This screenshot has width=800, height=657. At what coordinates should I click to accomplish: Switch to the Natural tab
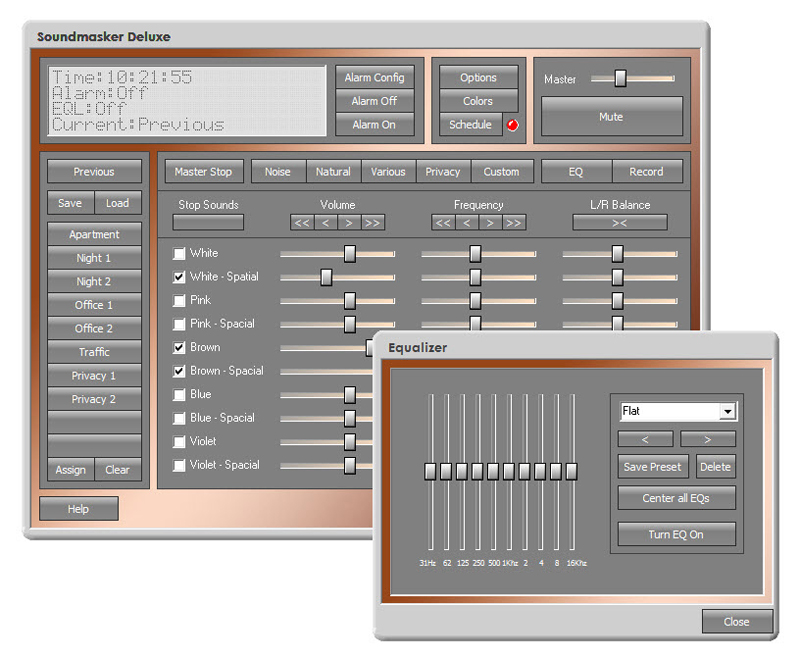334,172
